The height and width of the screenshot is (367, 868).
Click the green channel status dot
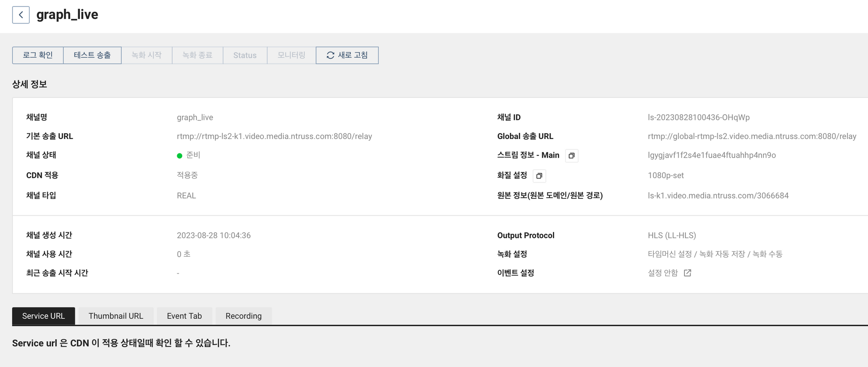(x=180, y=155)
